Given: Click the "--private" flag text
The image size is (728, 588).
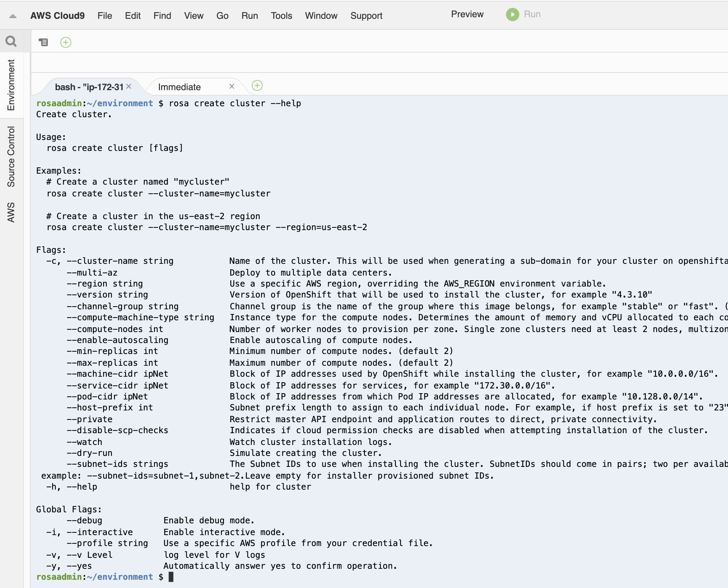Looking at the screenshot, I should coord(89,419).
